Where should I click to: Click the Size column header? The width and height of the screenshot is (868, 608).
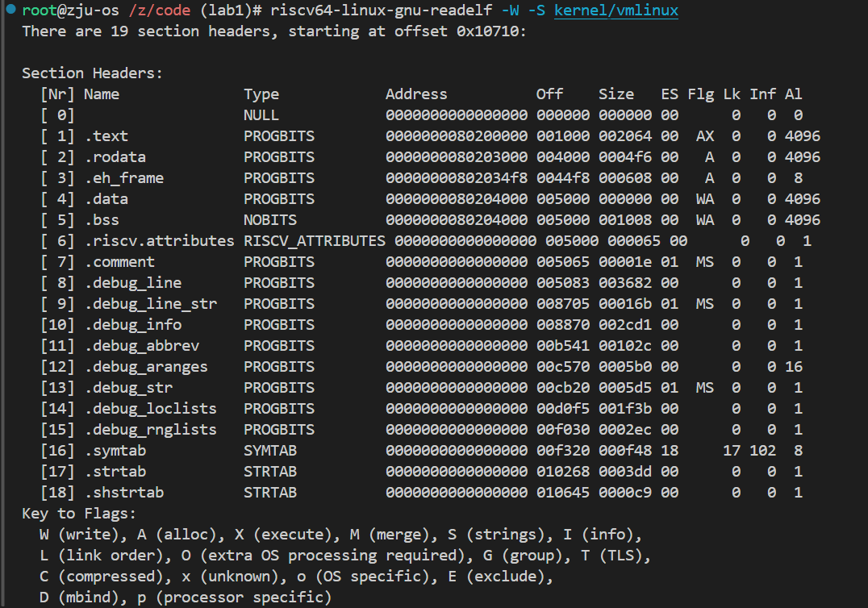tap(616, 94)
